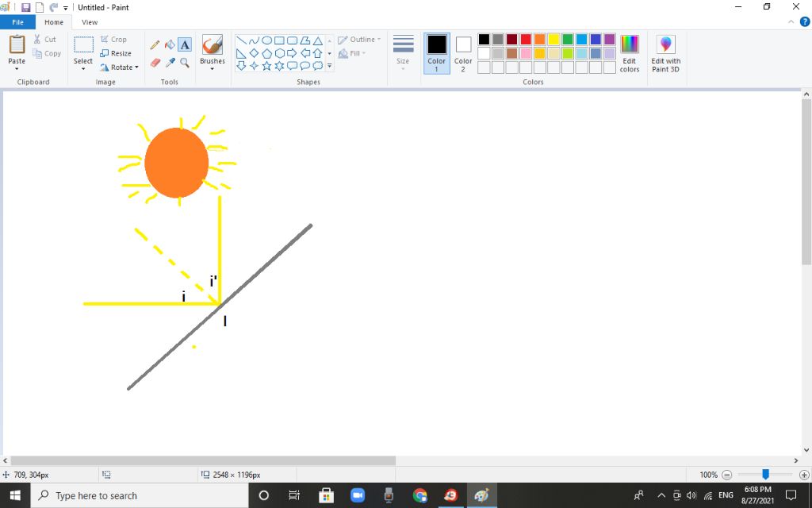Expand the Shapes gallery more arrow
812x508 pixels.
pyautogui.click(x=329, y=66)
